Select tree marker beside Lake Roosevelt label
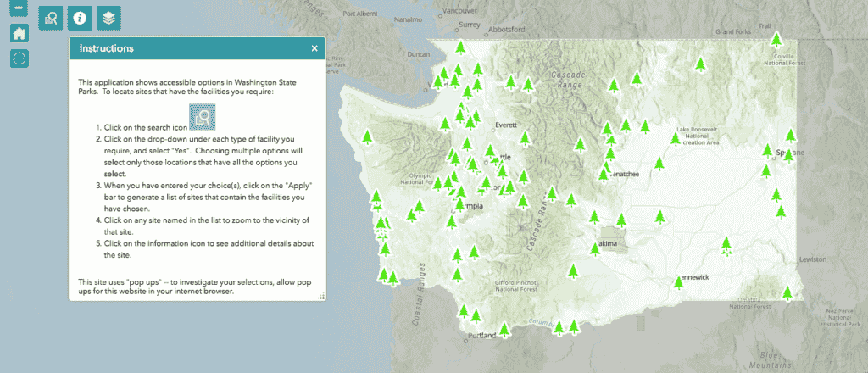Viewport: 868px width, 373px height. 676,138
